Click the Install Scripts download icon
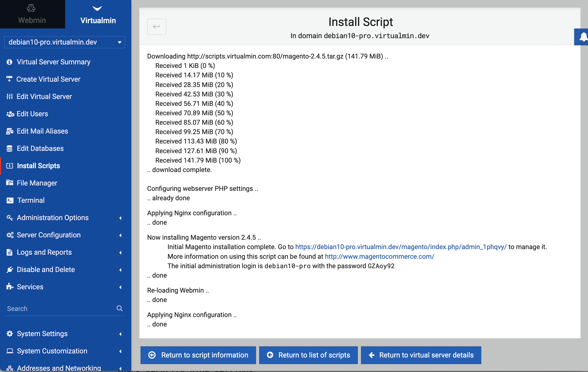 [9, 166]
